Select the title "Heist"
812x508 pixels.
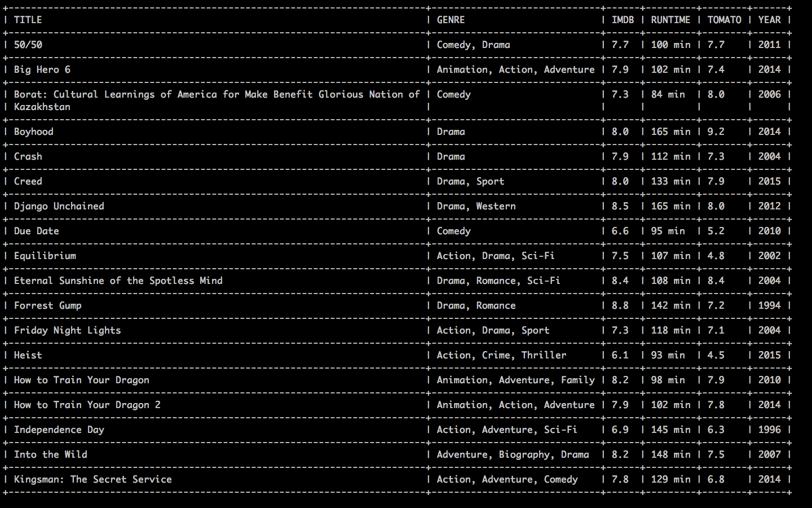point(28,355)
